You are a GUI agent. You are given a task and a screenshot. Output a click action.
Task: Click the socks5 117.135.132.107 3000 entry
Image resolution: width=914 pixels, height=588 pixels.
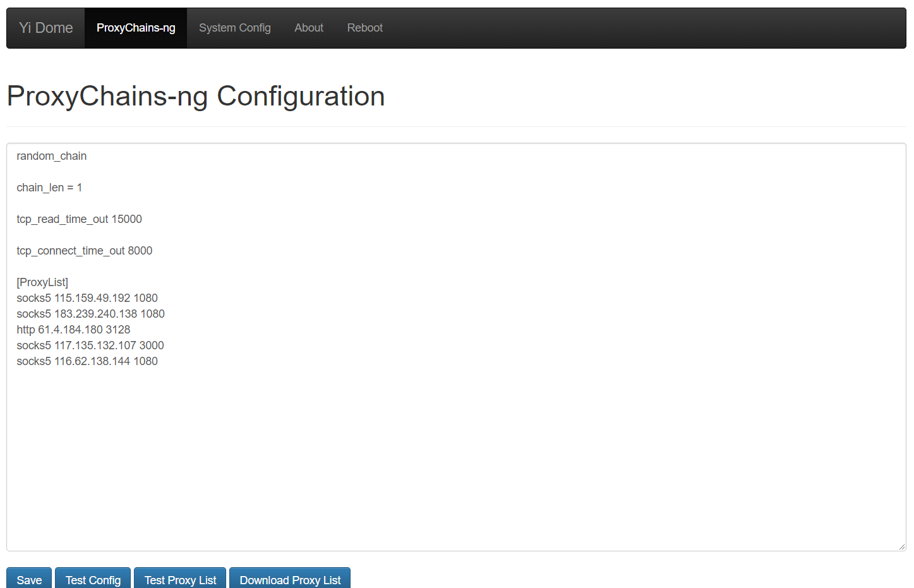click(90, 345)
